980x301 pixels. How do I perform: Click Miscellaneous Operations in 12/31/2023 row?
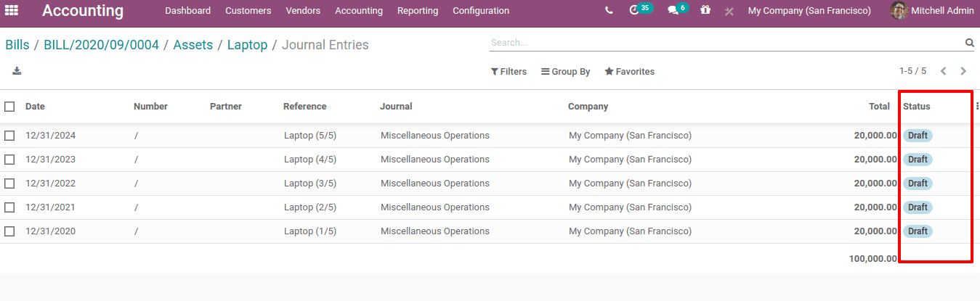pos(435,160)
